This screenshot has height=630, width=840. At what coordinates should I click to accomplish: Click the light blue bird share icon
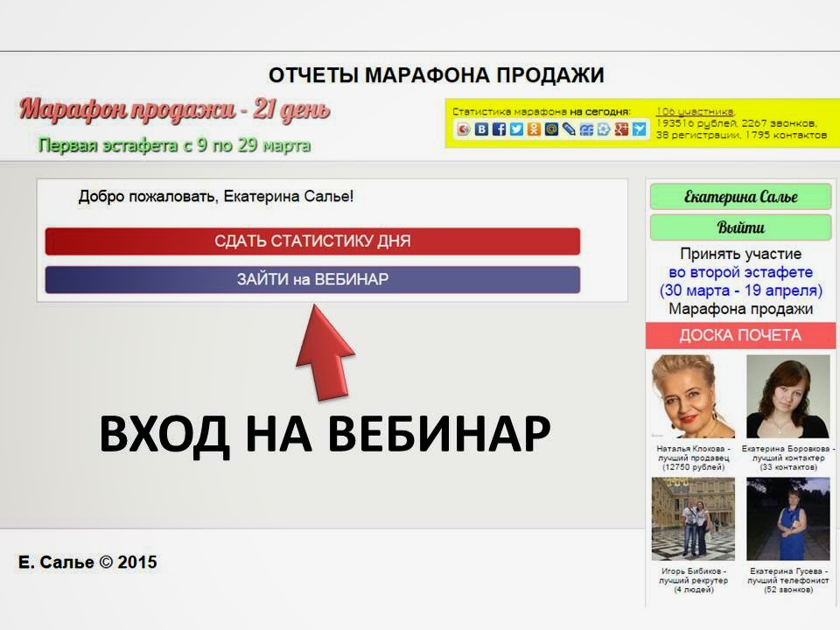639,129
